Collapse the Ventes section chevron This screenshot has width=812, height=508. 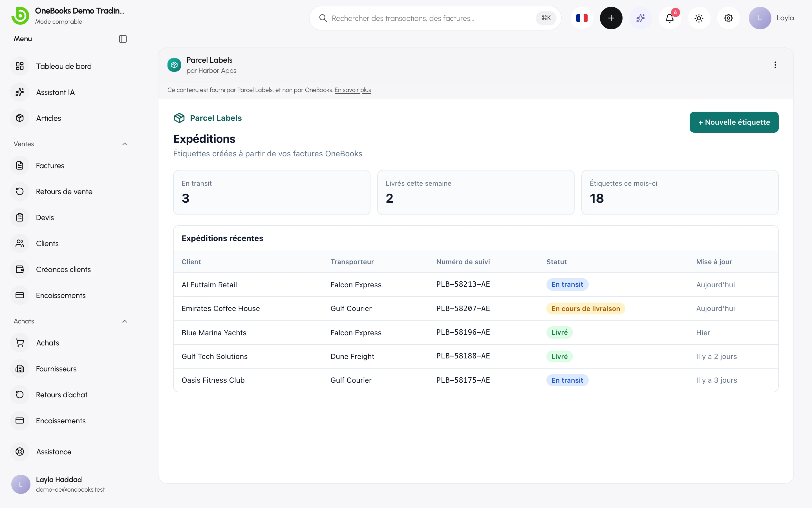[x=125, y=144]
